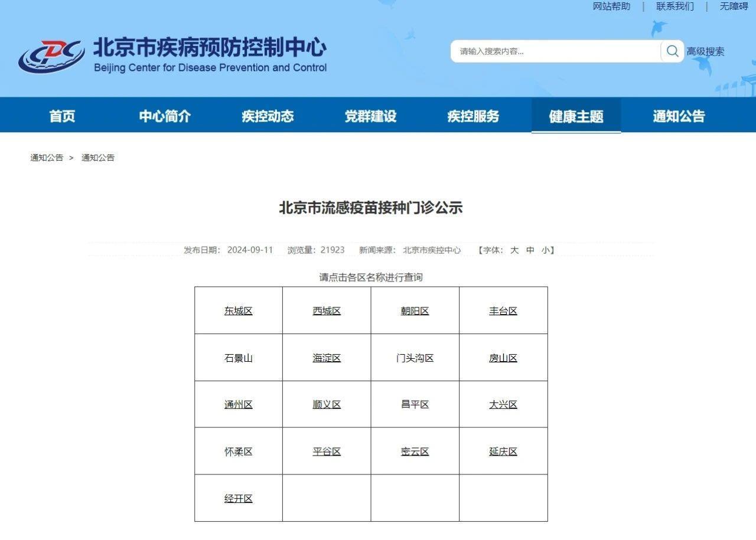Image resolution: width=756 pixels, height=540 pixels.
Task: Type in the search content field
Action: point(555,51)
